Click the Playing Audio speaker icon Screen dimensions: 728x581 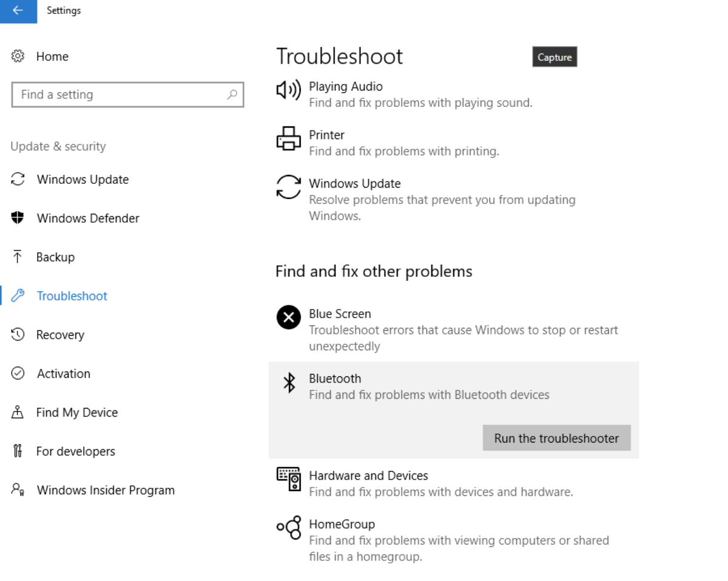[288, 90]
